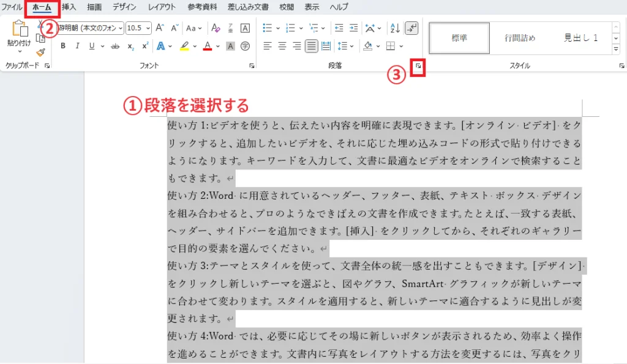Open line spacing options dropdown
627x364 pixels.
[x=345, y=46]
